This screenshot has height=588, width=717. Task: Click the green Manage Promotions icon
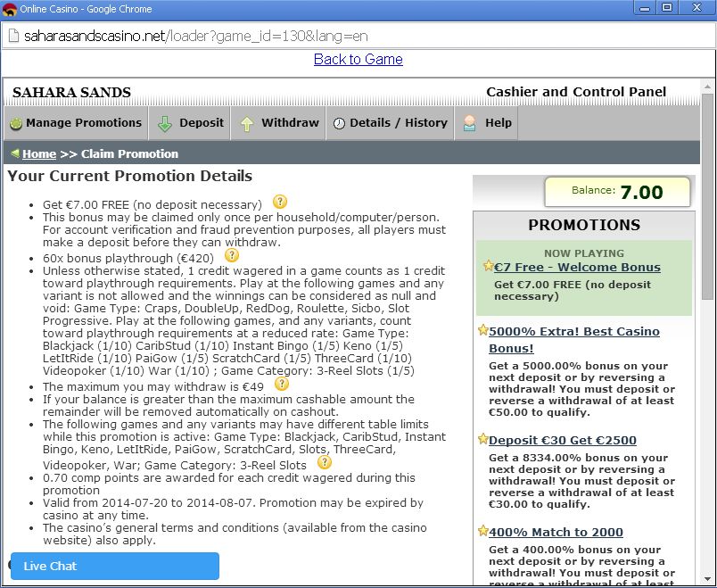[16, 123]
